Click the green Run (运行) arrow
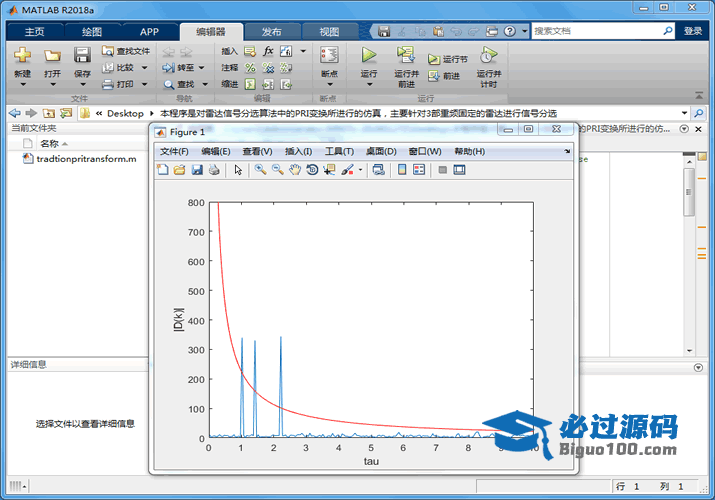Image resolution: width=715 pixels, height=500 pixels. point(369,55)
